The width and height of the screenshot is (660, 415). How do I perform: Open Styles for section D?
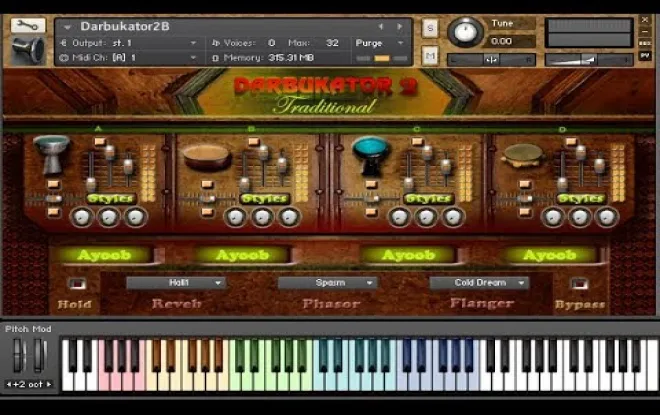click(581, 198)
